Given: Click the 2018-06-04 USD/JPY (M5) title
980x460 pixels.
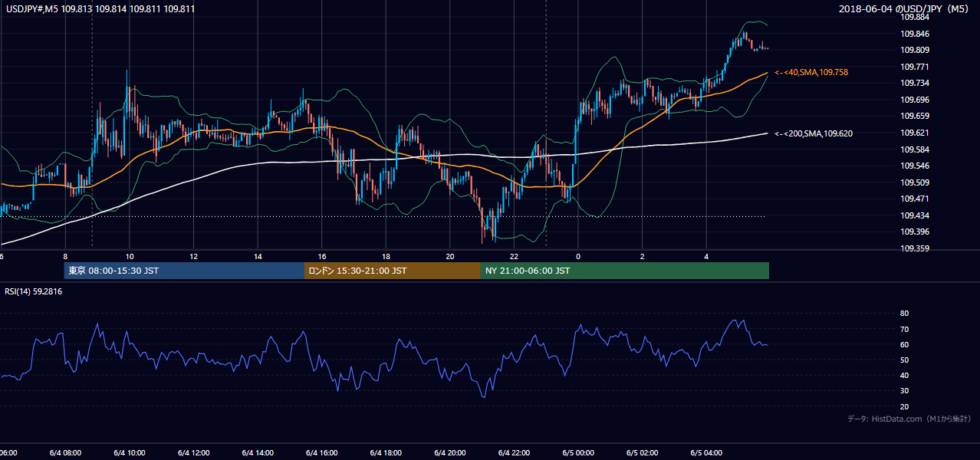Looking at the screenshot, I should click(906, 9).
